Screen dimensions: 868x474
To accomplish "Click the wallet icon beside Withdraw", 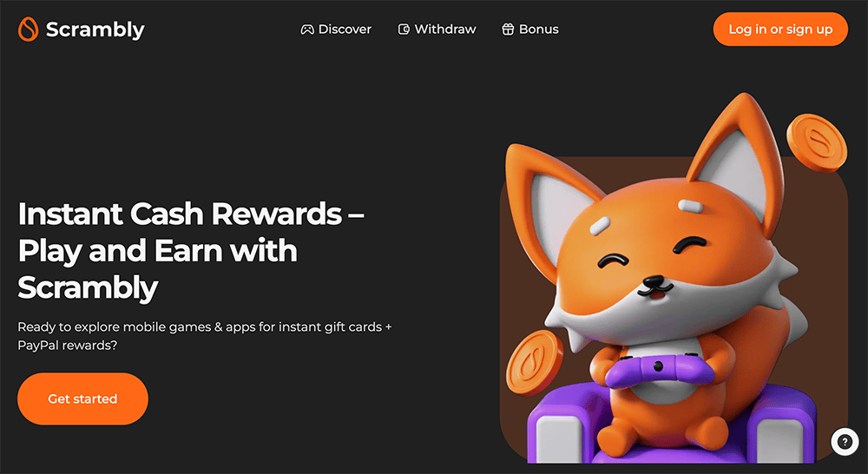I will click(404, 30).
